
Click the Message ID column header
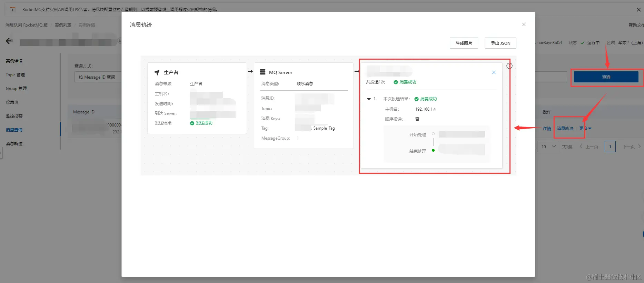pos(83,112)
